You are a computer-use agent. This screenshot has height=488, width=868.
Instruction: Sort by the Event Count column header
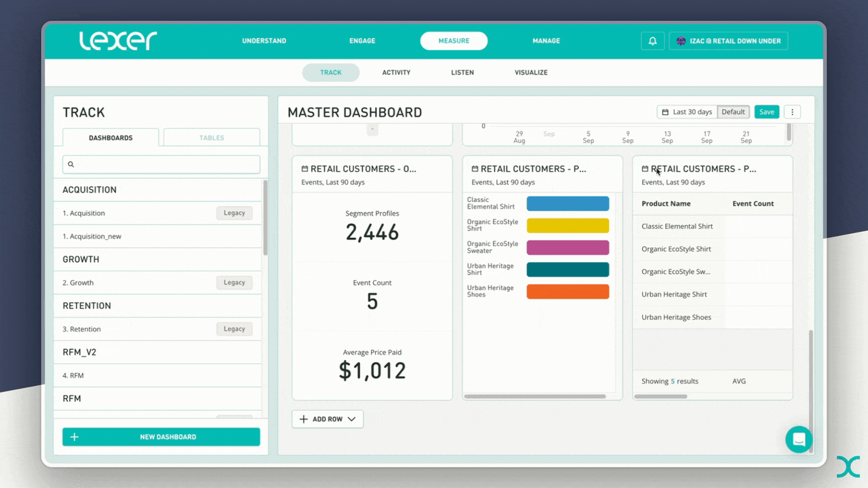tap(753, 203)
